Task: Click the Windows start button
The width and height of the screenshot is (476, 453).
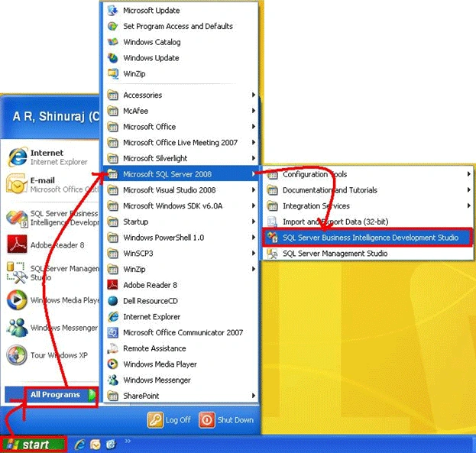Action: (x=33, y=445)
